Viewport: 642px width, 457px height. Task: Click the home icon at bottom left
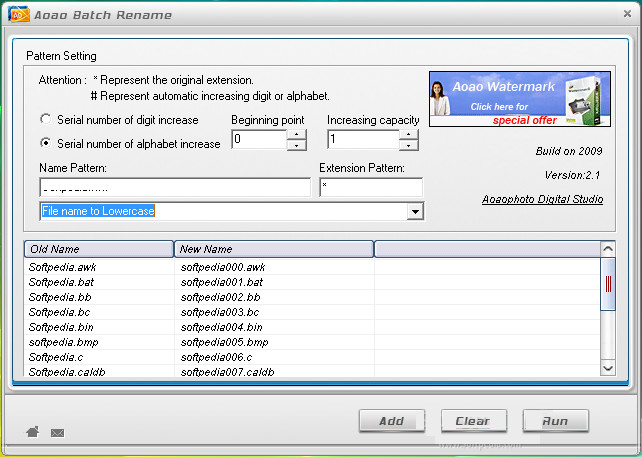coord(32,431)
